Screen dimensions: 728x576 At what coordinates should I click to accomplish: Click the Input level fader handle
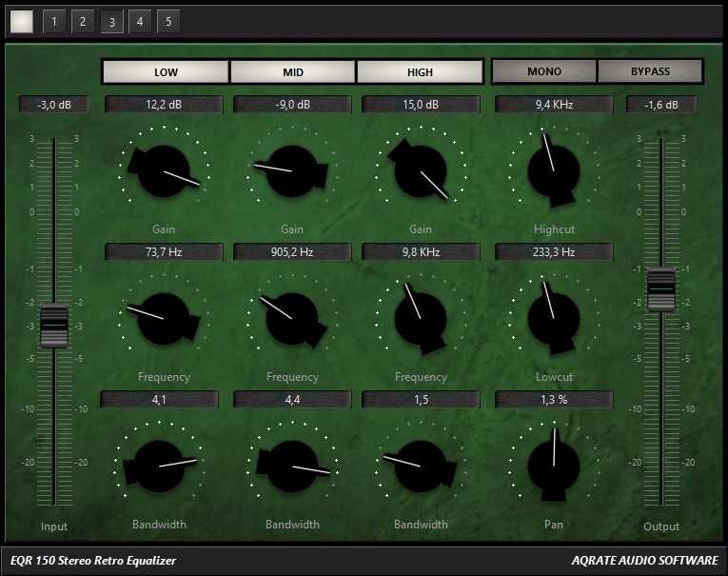pyautogui.click(x=54, y=325)
